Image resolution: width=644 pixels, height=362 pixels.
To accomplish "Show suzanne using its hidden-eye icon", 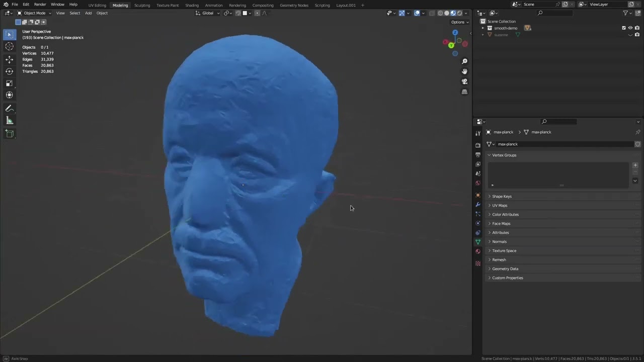I will point(630,35).
